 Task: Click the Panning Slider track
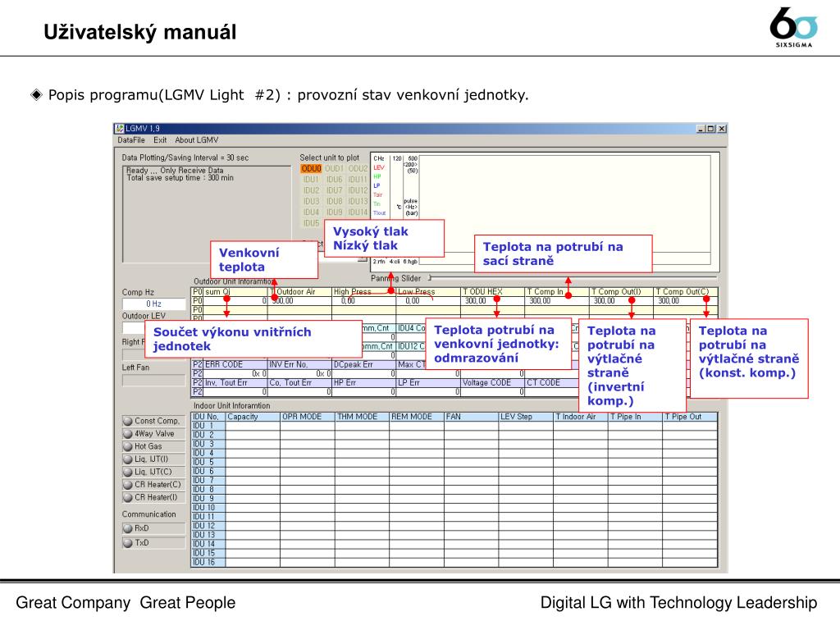click(x=573, y=277)
